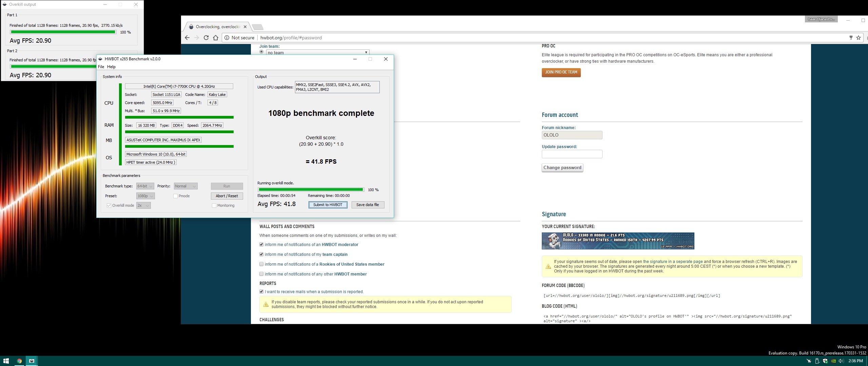
Task: Click Save data file button
Action: (368, 205)
